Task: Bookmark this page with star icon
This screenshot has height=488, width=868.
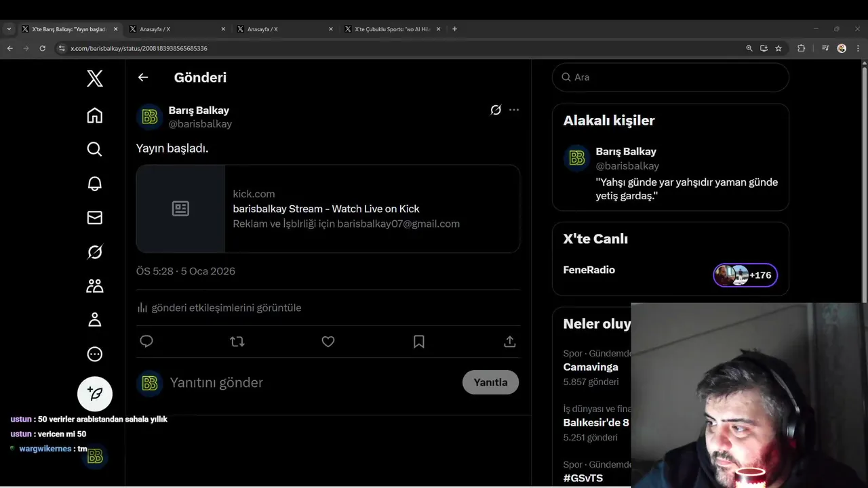Action: coord(778,48)
